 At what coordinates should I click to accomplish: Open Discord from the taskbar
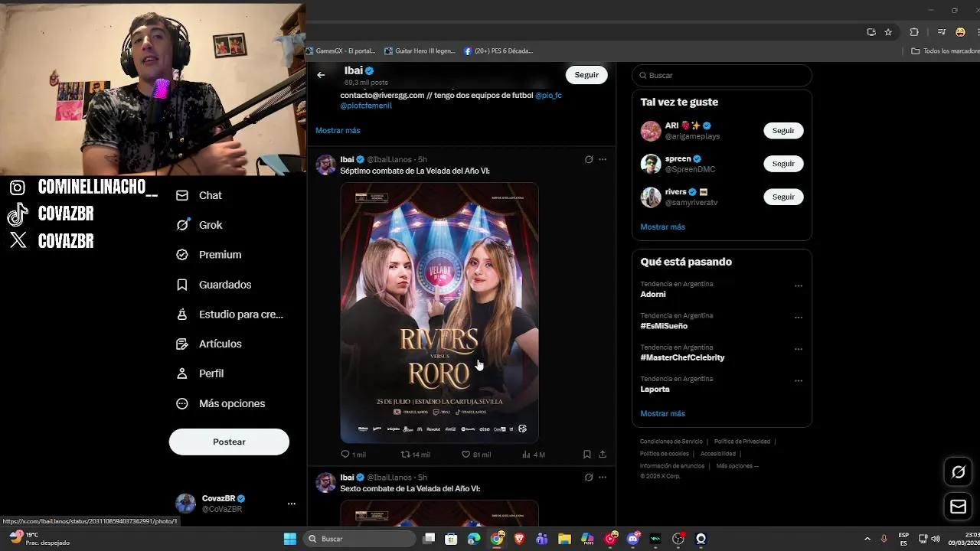pos(633,539)
